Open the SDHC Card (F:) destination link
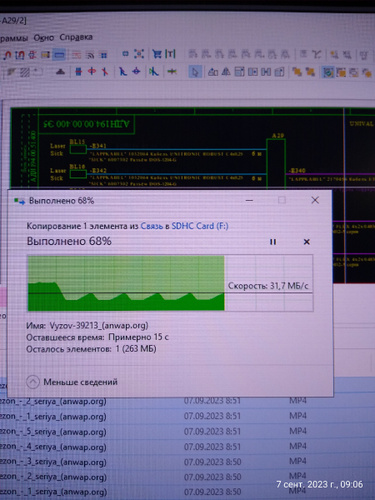 pyautogui.click(x=200, y=226)
